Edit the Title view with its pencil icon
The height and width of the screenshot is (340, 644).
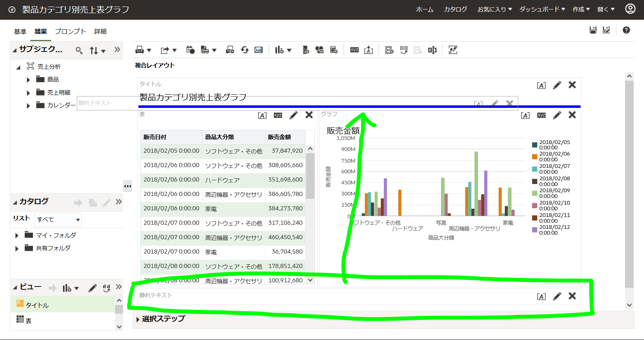point(557,85)
